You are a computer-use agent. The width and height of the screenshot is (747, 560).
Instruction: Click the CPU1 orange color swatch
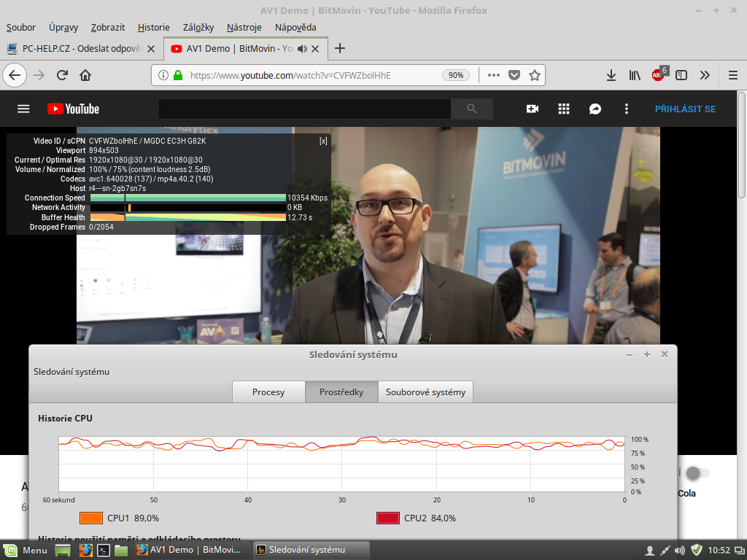pyautogui.click(x=90, y=518)
